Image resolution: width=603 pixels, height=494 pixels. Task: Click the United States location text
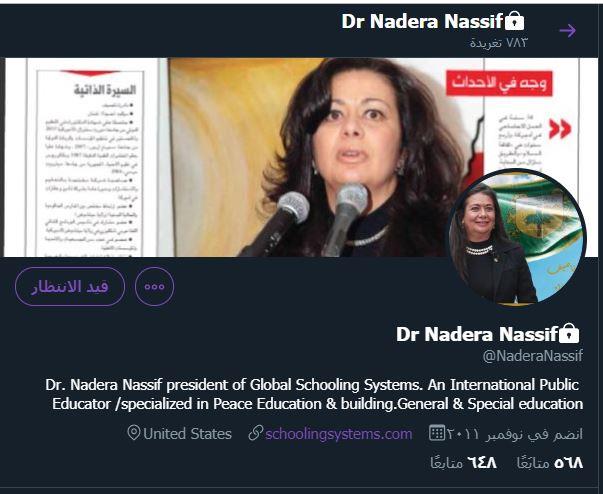click(187, 434)
